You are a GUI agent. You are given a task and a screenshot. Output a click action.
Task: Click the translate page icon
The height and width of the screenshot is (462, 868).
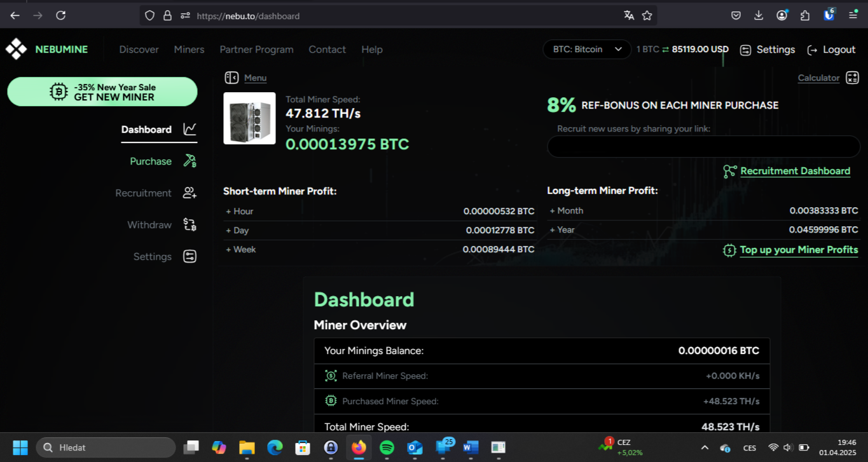point(629,15)
